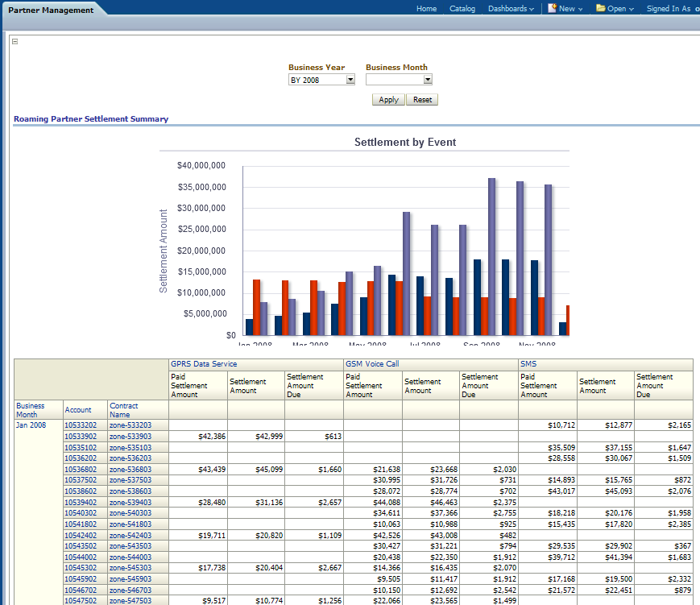This screenshot has height=605, width=700.
Task: Click the first red bar for Jan 2008
Action: [x=257, y=308]
